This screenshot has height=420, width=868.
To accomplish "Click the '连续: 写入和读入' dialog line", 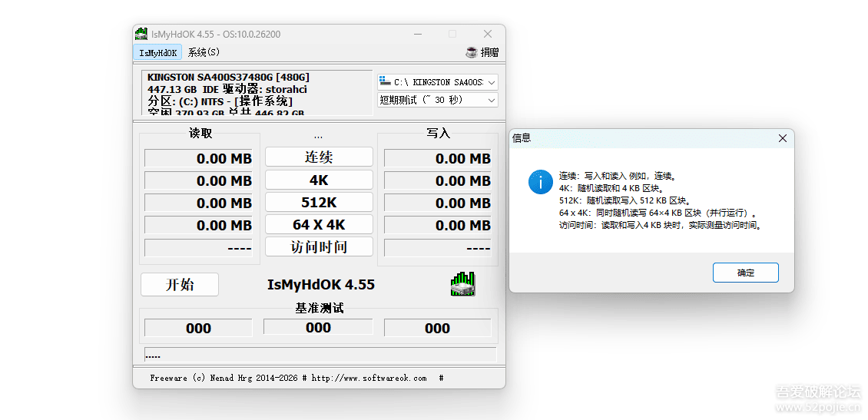I will (618, 176).
